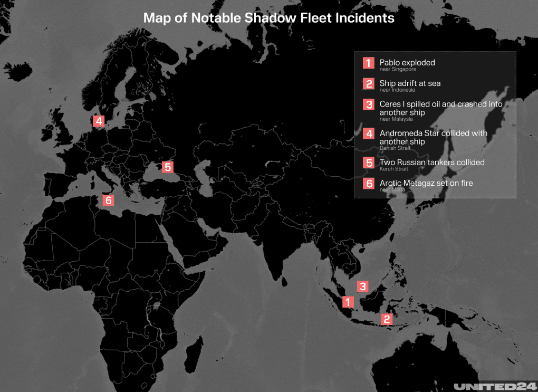Click the red number 1 icon in the legend

pyautogui.click(x=368, y=63)
